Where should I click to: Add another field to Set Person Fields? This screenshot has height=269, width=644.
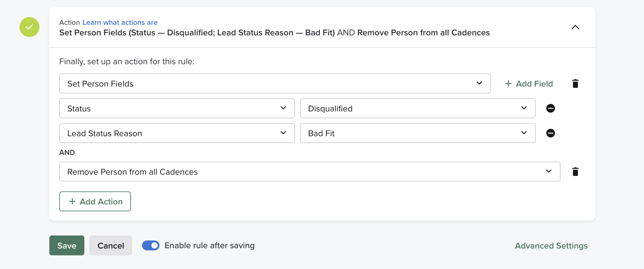pyautogui.click(x=529, y=83)
